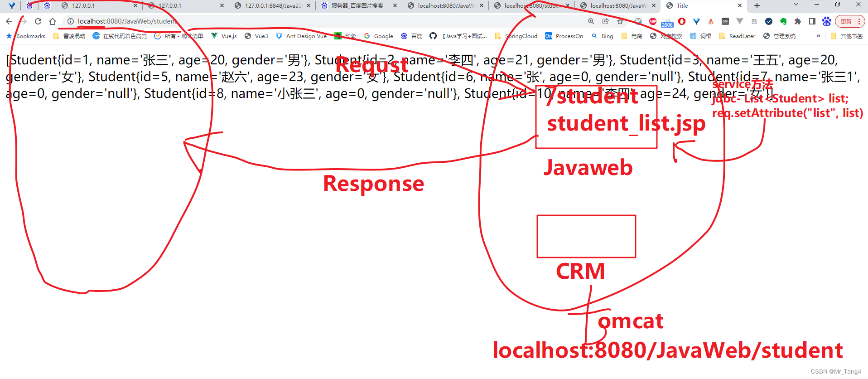Screen dimensions: 868x379
Task: Open the Vue3 bookmark
Action: point(256,36)
